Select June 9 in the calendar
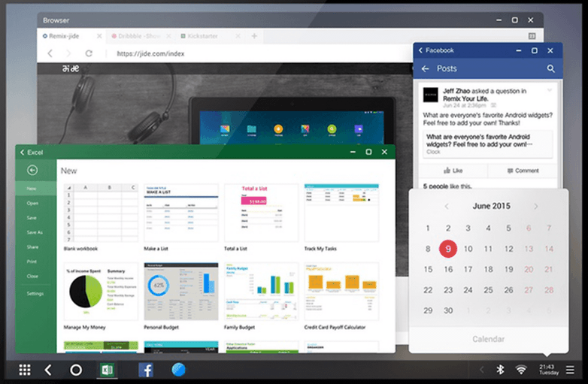588x384 pixels. coord(447,249)
